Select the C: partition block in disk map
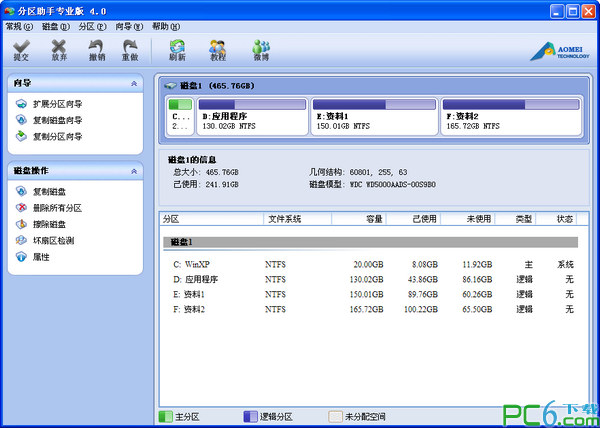 180,116
